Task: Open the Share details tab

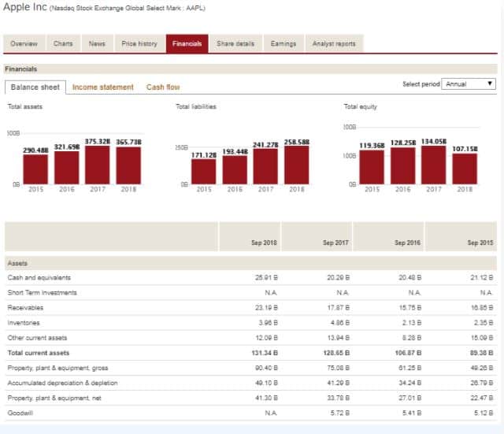Action: click(235, 43)
